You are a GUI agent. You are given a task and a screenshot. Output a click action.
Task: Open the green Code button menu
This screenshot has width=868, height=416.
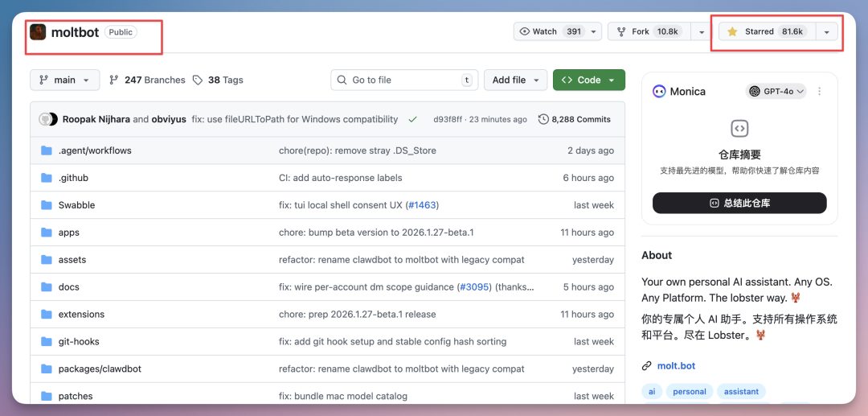[588, 80]
